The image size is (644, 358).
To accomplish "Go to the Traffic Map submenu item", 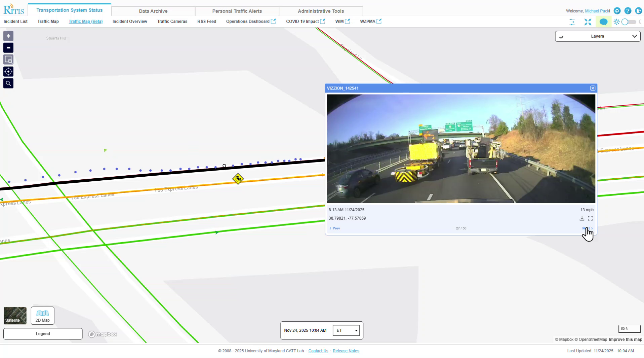I will click(x=48, y=21).
